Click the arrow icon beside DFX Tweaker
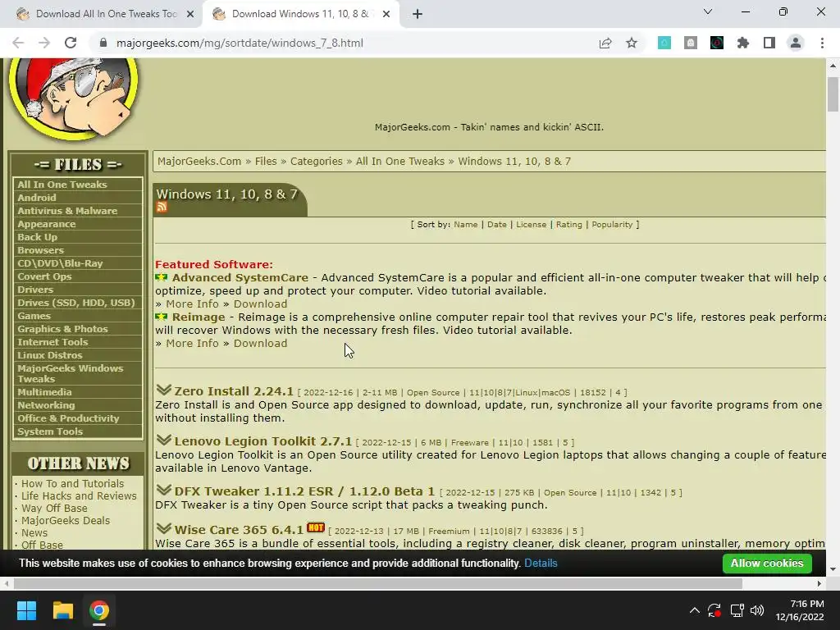Viewport: 840px width, 630px height. pos(163,490)
